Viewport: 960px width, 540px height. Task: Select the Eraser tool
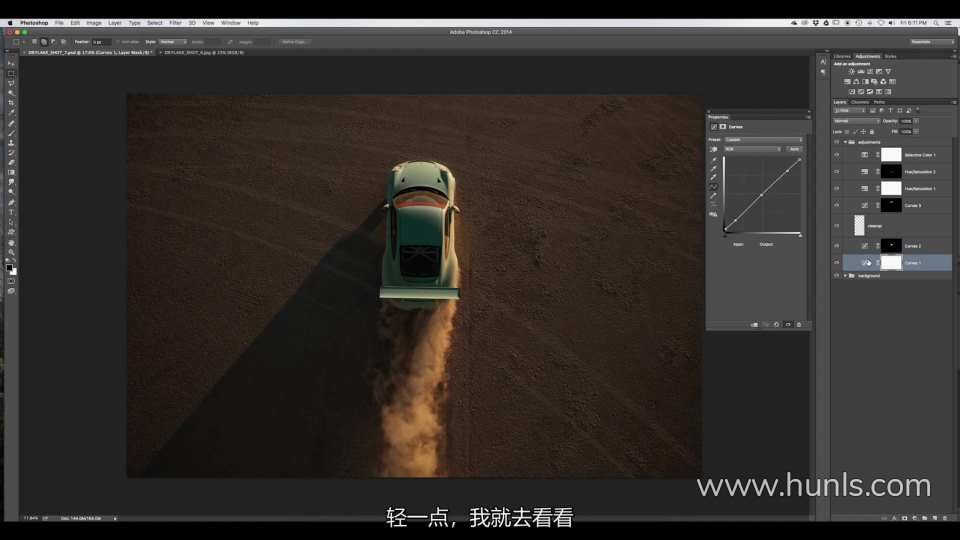(x=11, y=162)
